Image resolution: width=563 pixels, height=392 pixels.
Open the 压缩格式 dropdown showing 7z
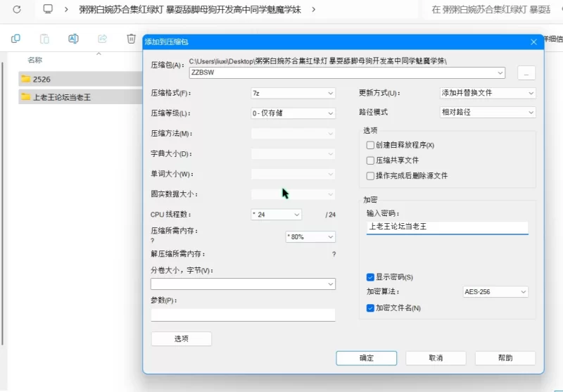(293, 94)
